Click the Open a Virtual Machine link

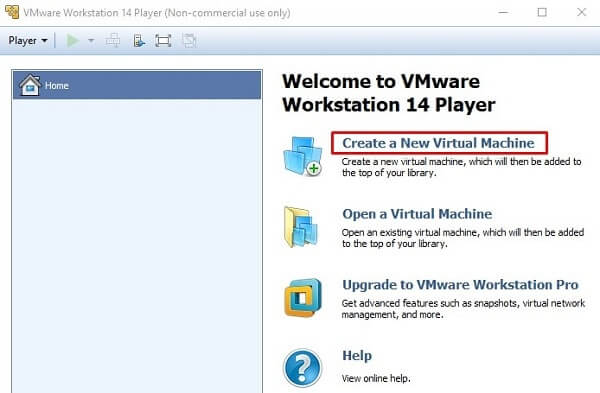tap(417, 214)
